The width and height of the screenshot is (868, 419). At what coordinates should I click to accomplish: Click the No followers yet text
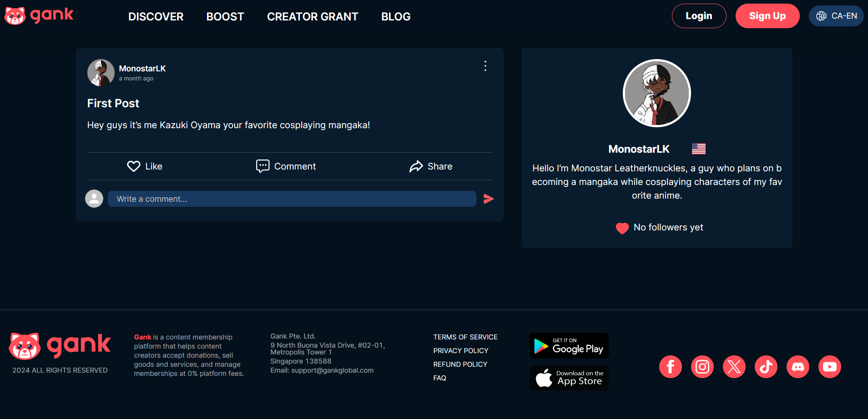point(668,227)
